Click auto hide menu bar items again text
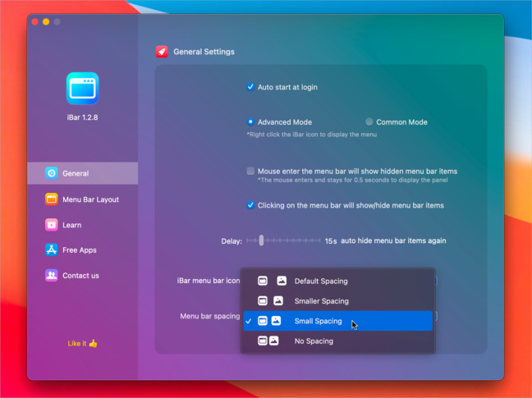This screenshot has height=398, width=532. click(x=393, y=240)
